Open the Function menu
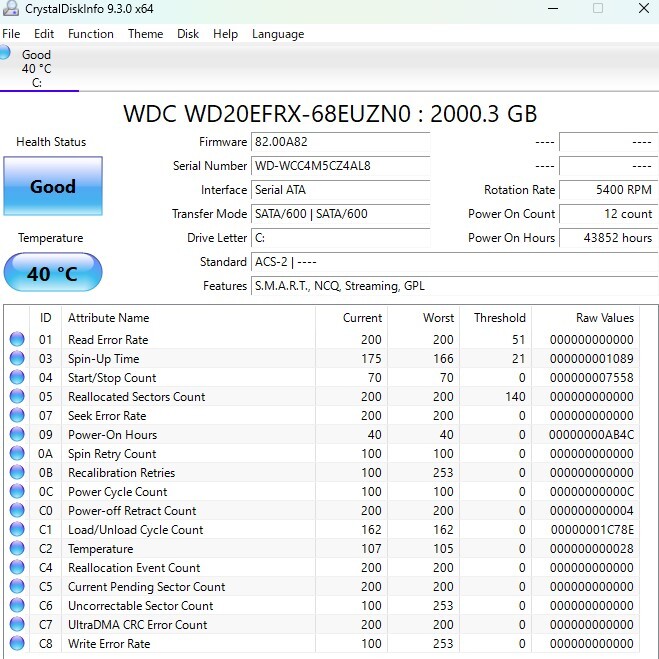The height and width of the screenshot is (659, 659). (91, 34)
